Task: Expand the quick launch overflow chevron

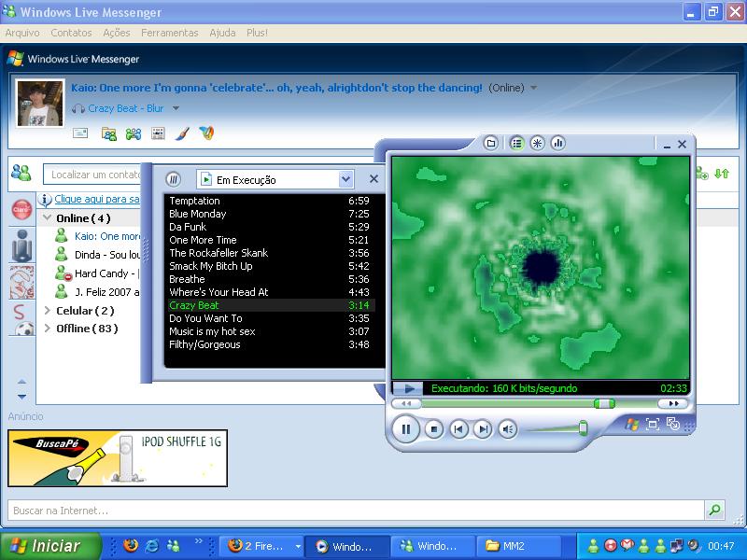Action: [199, 540]
